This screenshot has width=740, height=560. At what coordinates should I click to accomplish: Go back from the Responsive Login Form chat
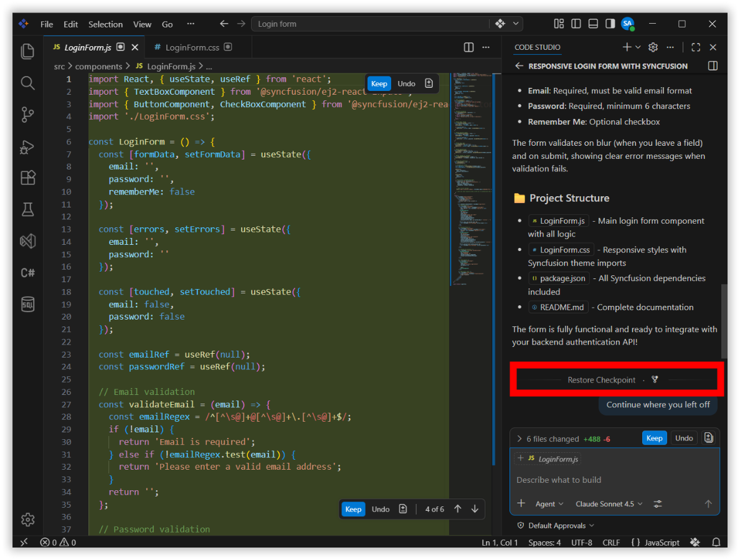pyautogui.click(x=519, y=66)
